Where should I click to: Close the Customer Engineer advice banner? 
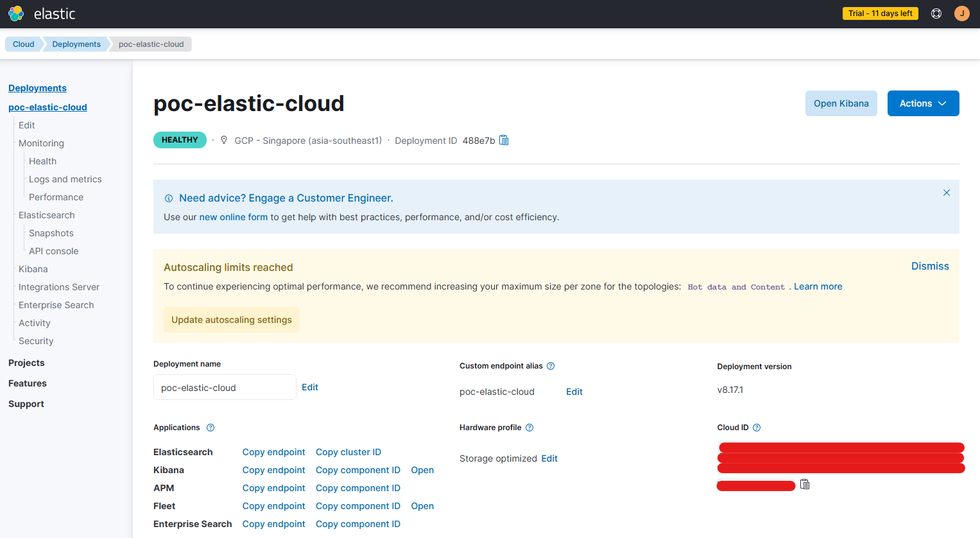(946, 193)
